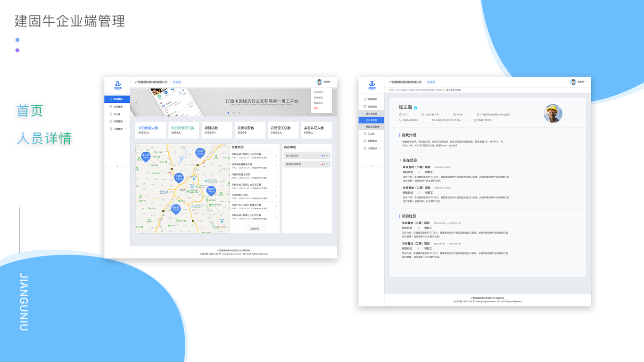Click the admin avatar in the homepage header
Screen dimensions: 644x362
[319, 82]
